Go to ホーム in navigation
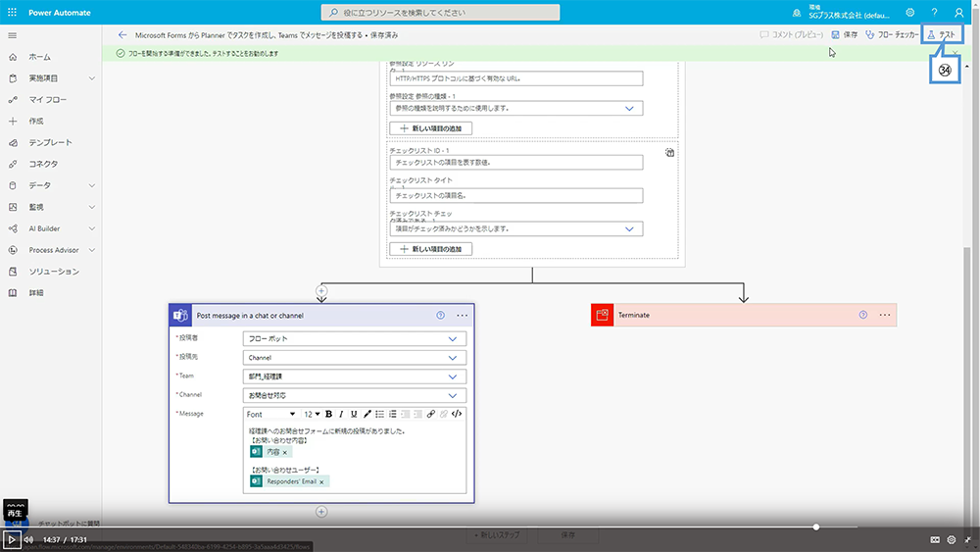Image resolution: width=980 pixels, height=552 pixels. 39,57
